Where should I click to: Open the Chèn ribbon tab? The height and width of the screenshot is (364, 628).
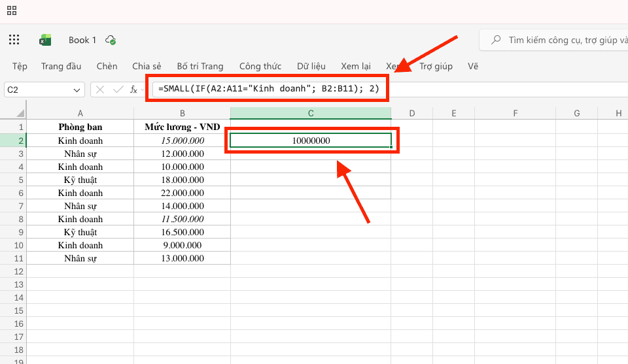coord(107,66)
